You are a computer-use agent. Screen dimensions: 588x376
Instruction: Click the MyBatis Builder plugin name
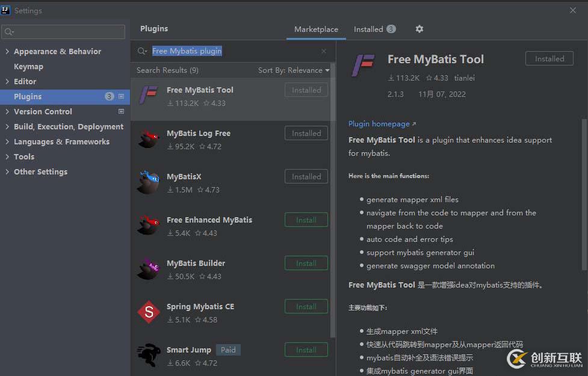(196, 263)
